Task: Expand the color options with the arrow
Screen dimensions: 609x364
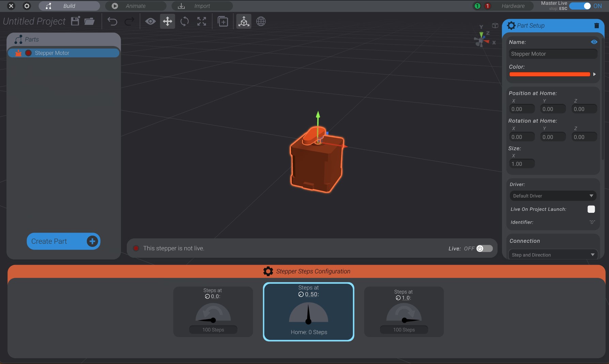Action: tap(594, 74)
